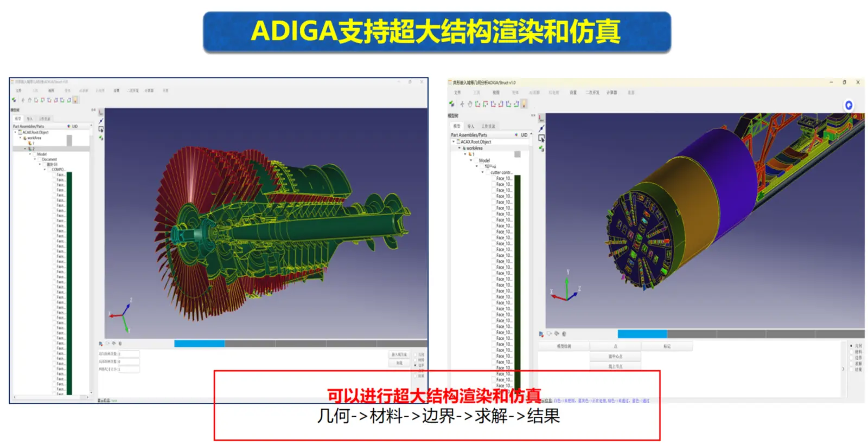This screenshot has width=868, height=446.
Task: Click green cubes icon beside tunnel-machine viewport
Action: (541, 148)
